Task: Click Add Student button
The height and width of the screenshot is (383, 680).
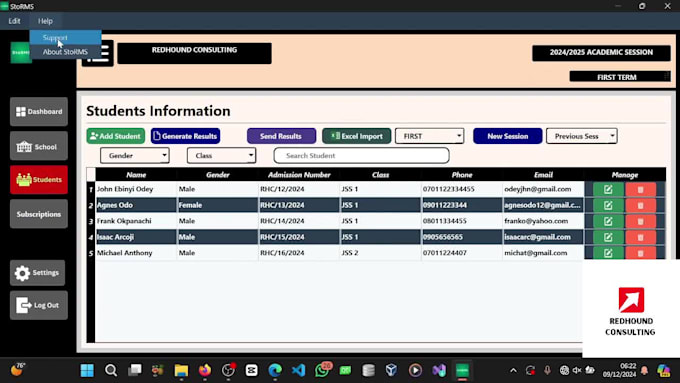Action: (116, 136)
